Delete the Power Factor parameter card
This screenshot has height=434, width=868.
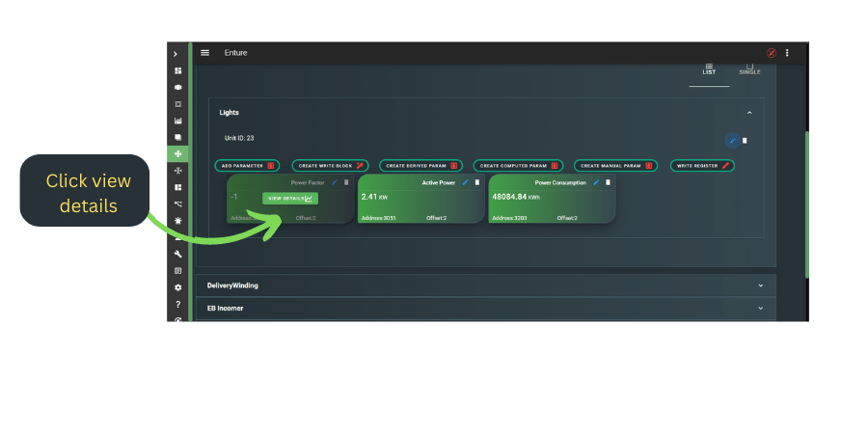click(346, 182)
